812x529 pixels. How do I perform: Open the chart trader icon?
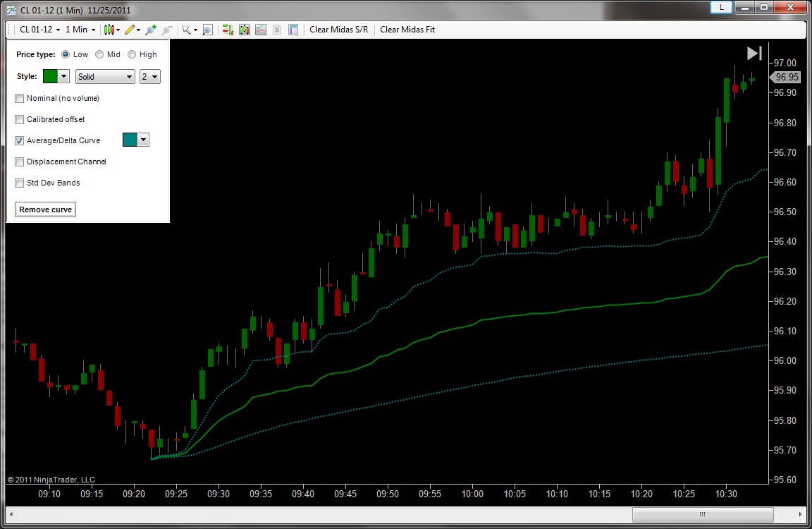[x=228, y=30]
